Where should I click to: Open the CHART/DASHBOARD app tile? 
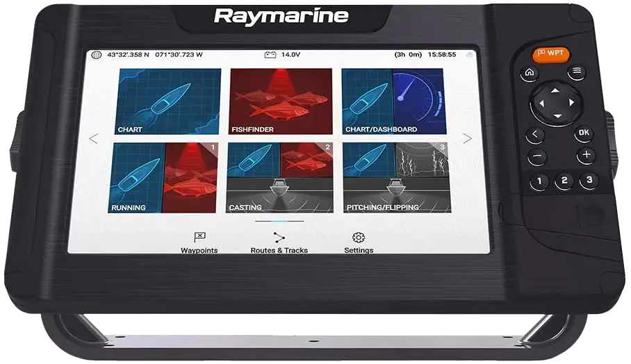pos(394,101)
